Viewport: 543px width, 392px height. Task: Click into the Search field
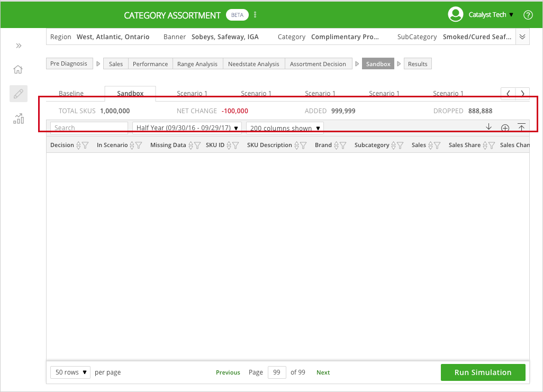click(89, 128)
